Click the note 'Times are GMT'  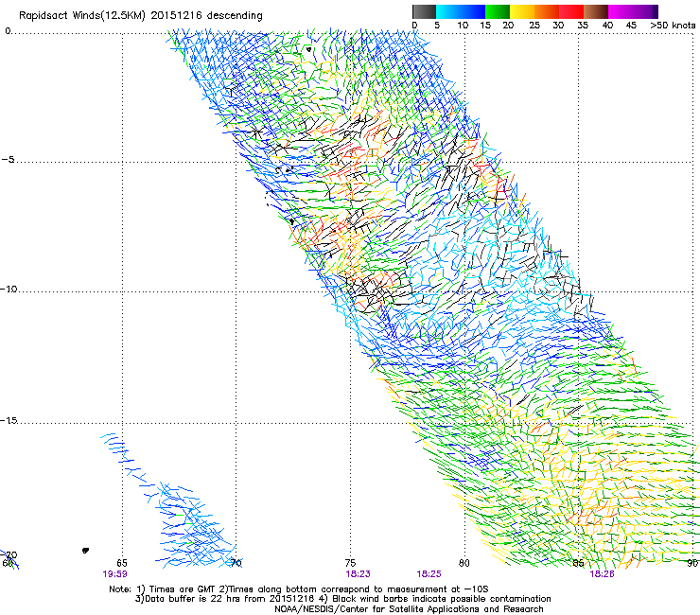tap(182, 589)
